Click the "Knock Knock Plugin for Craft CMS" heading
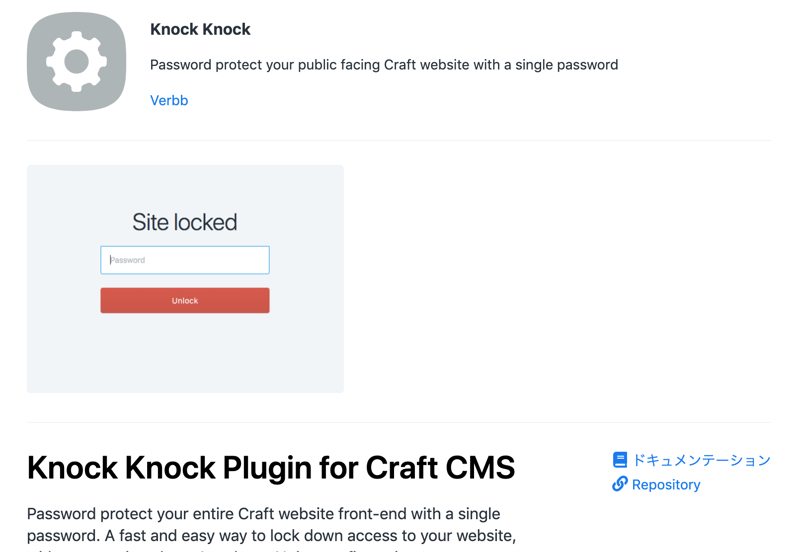Screen dimensions: 800x552 click(x=271, y=467)
